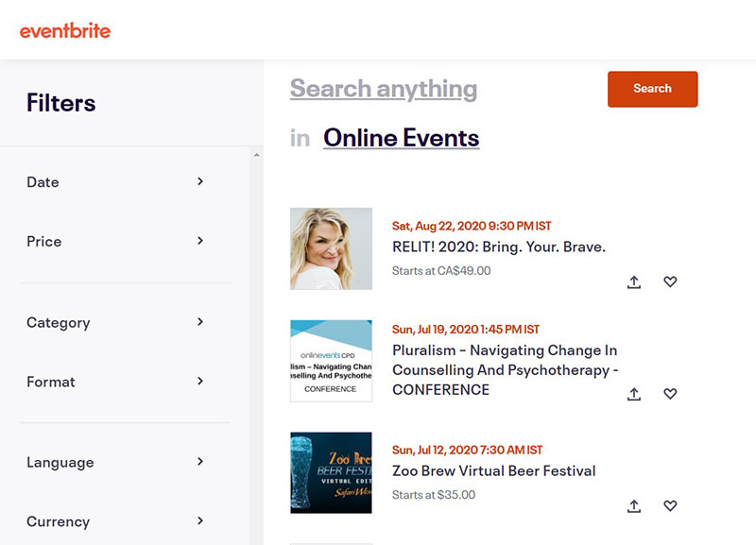Image resolution: width=756 pixels, height=545 pixels.
Task: Share the RELIT! 2020 event
Action: (634, 281)
